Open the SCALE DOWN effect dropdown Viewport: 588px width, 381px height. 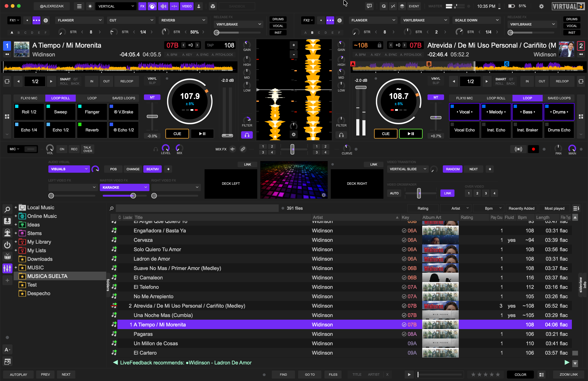coord(476,20)
